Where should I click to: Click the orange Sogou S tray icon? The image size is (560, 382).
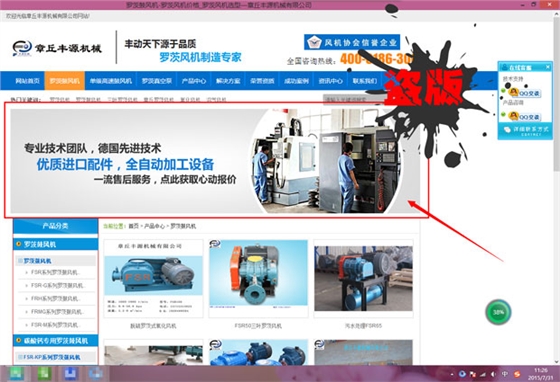tap(517, 374)
